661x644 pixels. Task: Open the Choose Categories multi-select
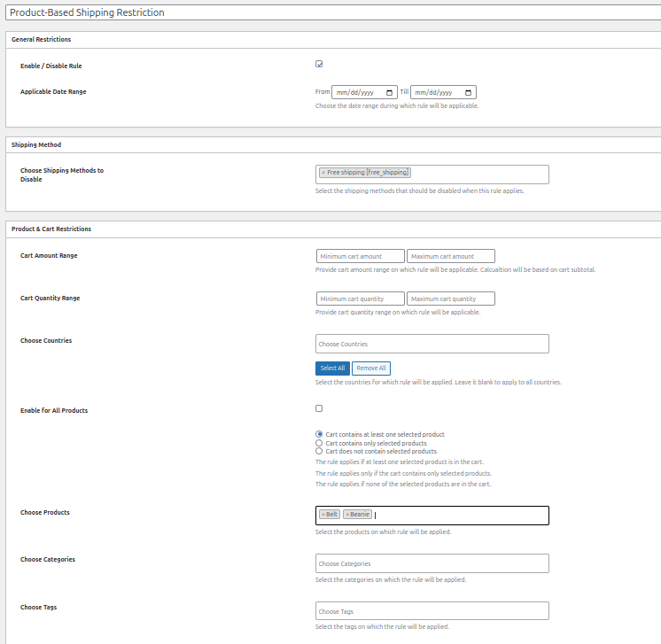click(x=432, y=563)
